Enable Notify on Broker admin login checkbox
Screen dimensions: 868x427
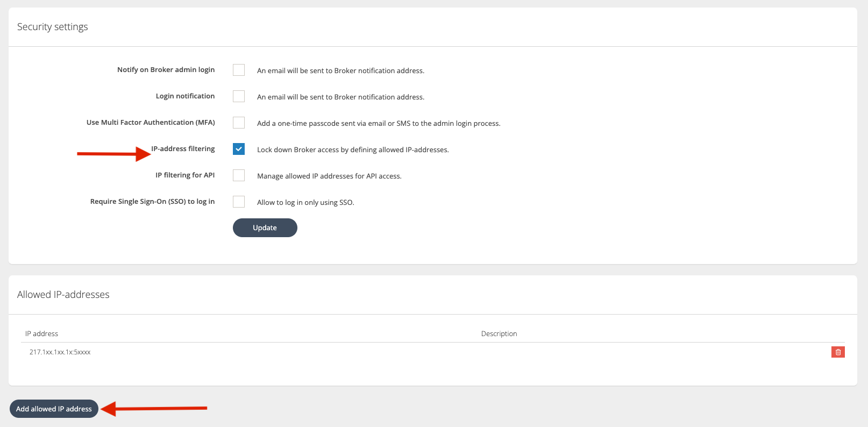click(x=239, y=70)
